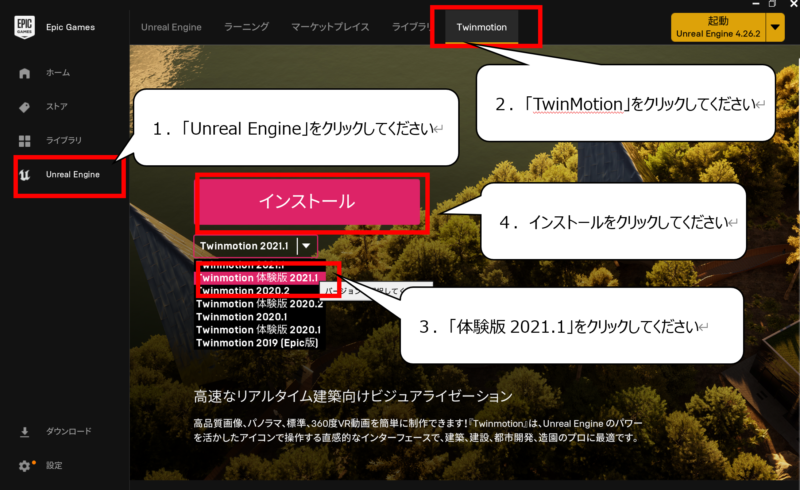
Task: Go to ホーム in the sidebar
Action: point(58,72)
